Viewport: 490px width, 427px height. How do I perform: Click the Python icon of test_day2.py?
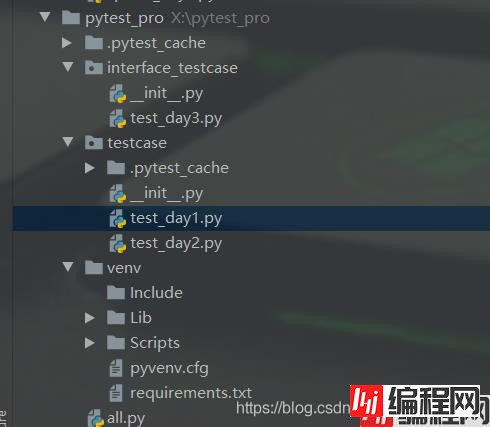coord(118,244)
